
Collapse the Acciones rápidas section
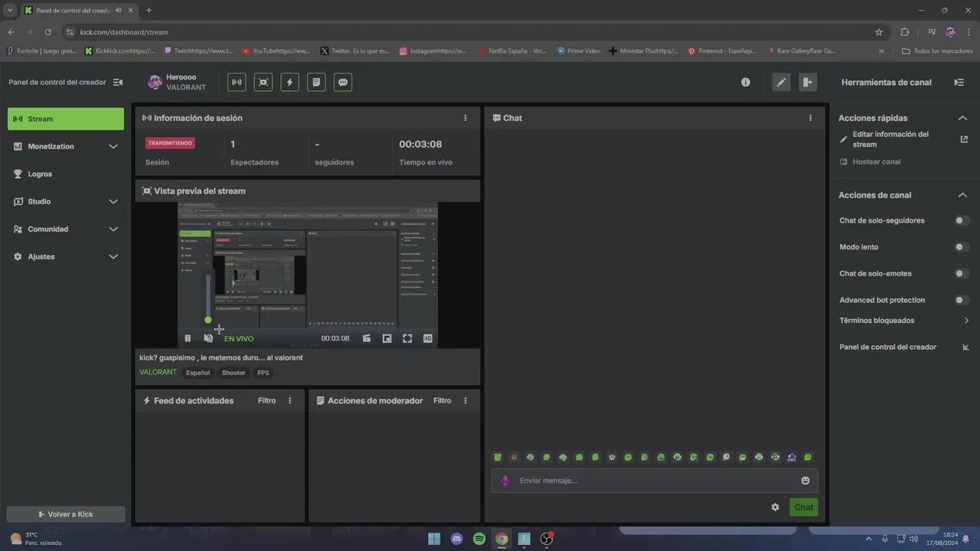click(x=962, y=118)
